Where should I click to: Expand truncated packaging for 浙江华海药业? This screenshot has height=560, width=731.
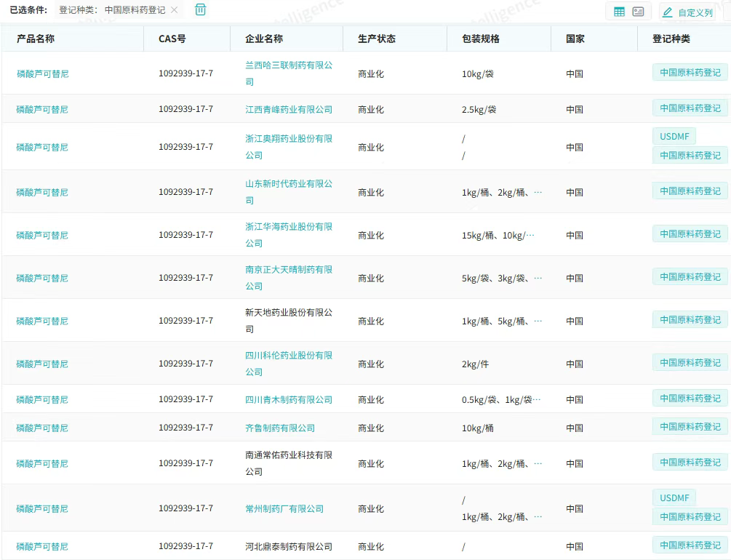point(530,236)
